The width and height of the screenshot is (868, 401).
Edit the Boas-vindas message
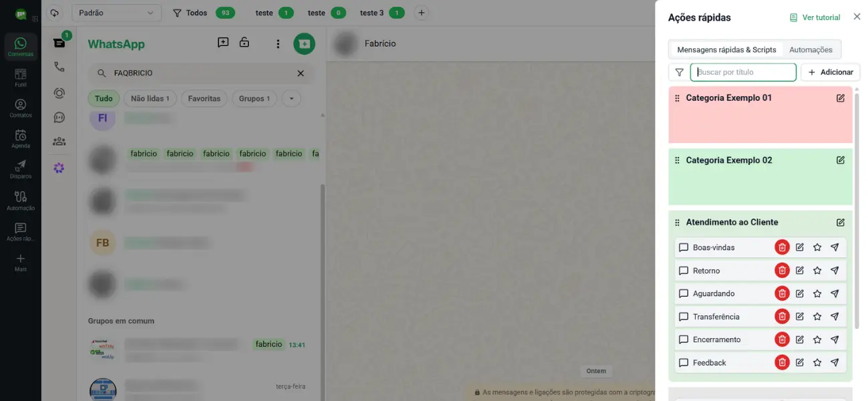(x=800, y=247)
